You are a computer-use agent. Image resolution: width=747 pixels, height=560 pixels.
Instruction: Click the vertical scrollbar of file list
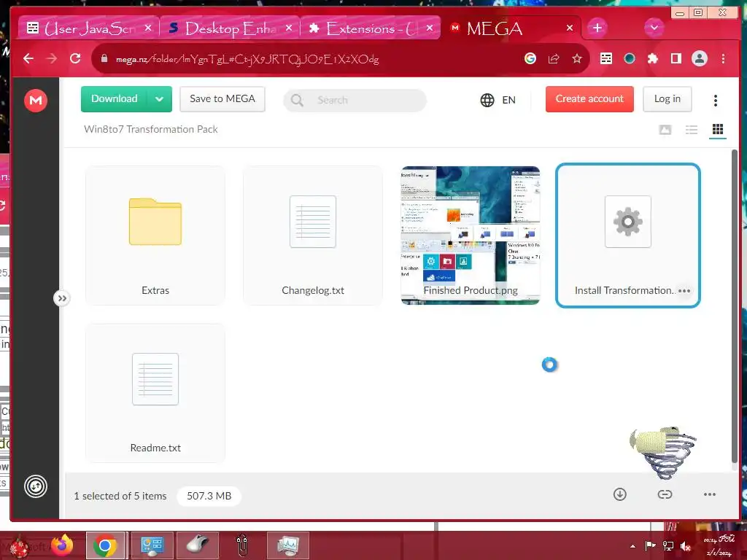coord(735,306)
